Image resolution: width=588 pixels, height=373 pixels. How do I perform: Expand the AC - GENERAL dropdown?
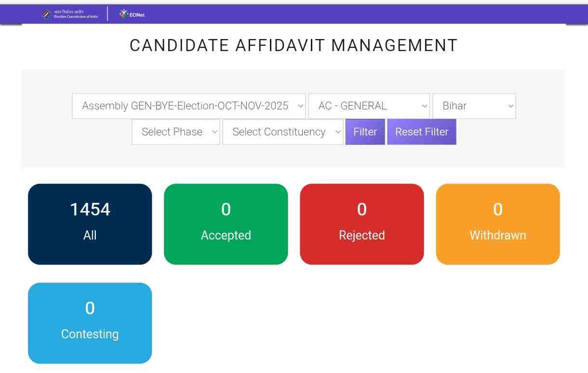click(369, 106)
